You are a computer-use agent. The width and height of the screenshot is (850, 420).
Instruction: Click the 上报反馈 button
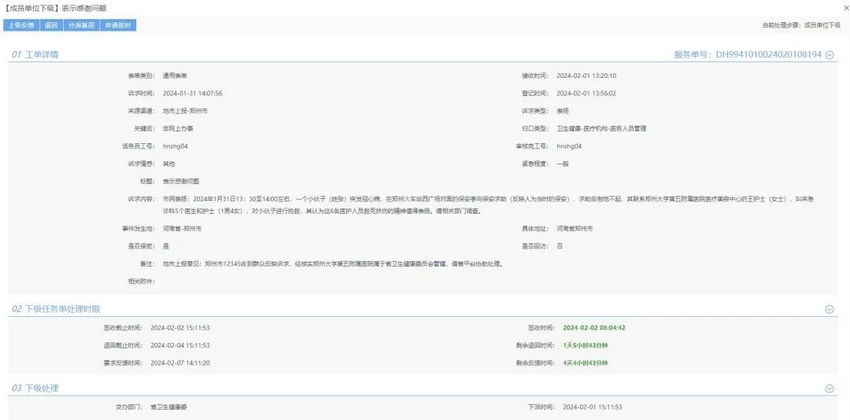[23, 25]
